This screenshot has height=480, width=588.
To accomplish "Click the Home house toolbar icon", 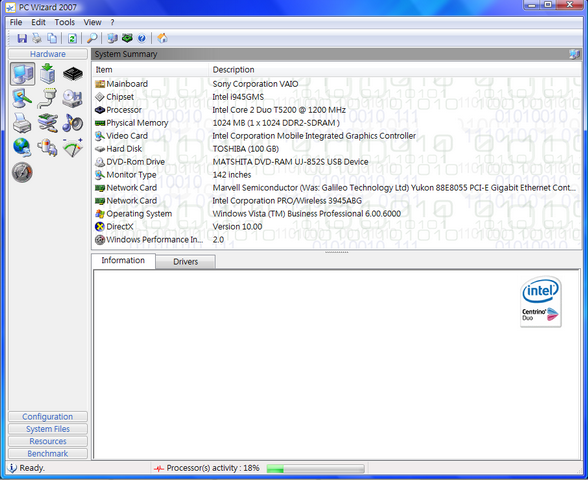I will tap(162, 38).
